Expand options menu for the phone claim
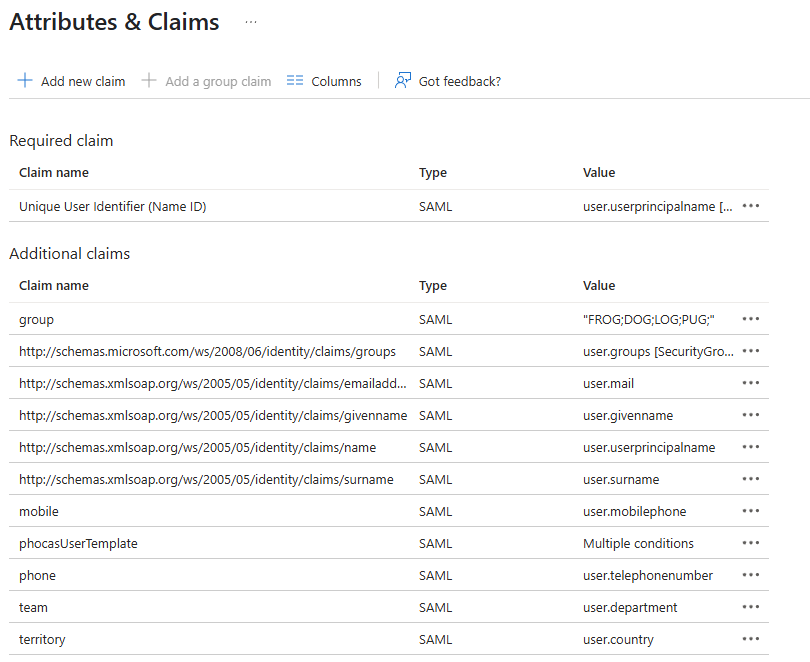The width and height of the screenshot is (810, 662). (751, 575)
